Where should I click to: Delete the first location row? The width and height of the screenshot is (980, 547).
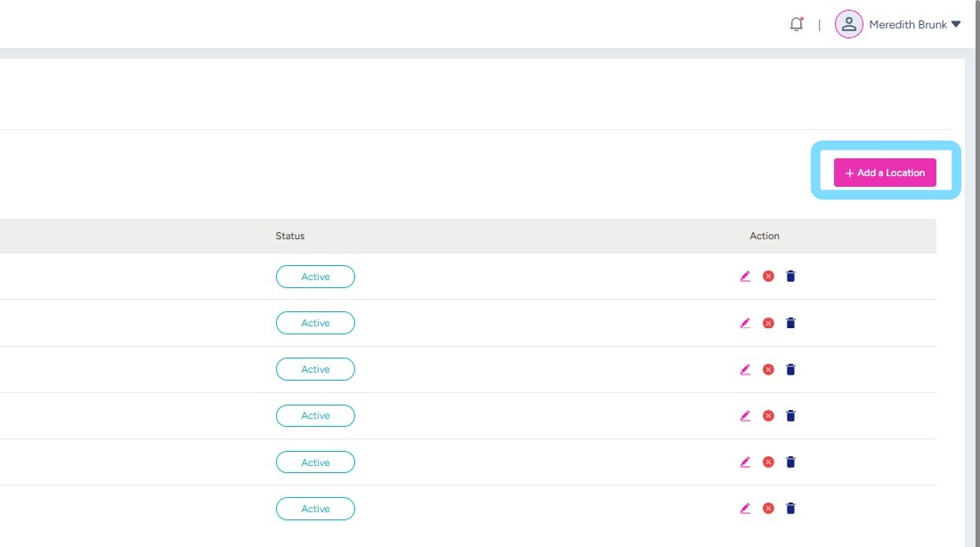790,277
